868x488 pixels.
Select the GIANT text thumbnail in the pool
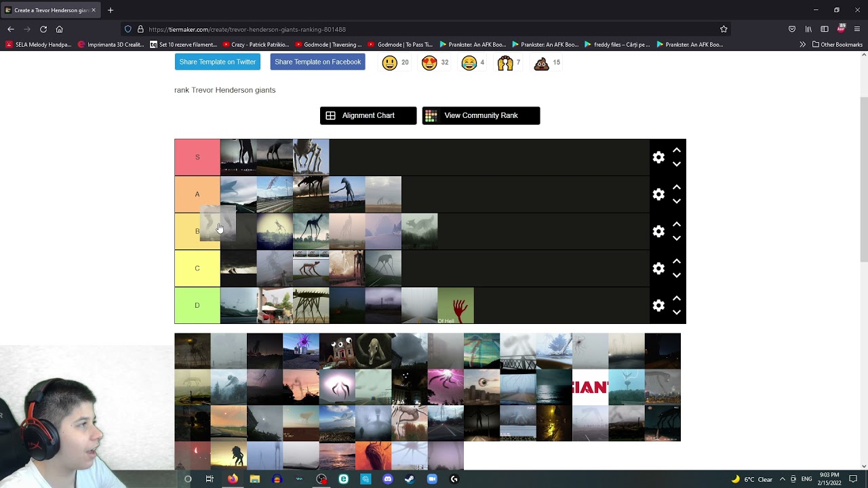[x=591, y=387]
